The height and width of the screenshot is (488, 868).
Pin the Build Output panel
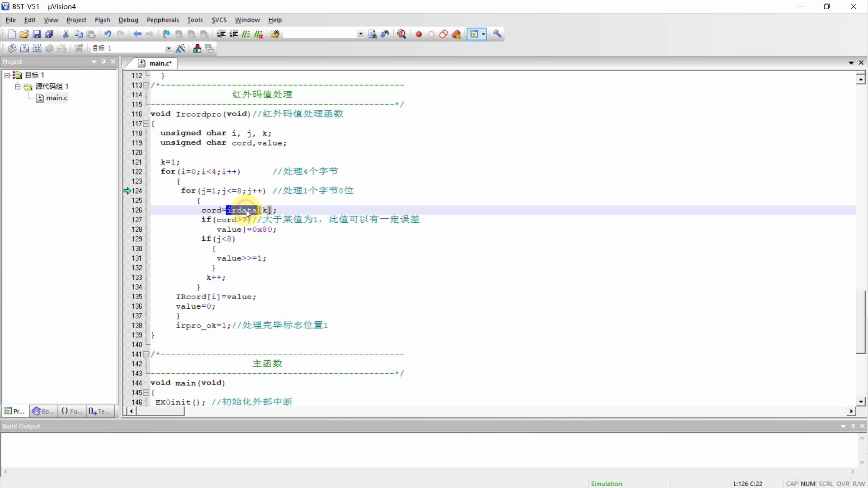tap(853, 426)
